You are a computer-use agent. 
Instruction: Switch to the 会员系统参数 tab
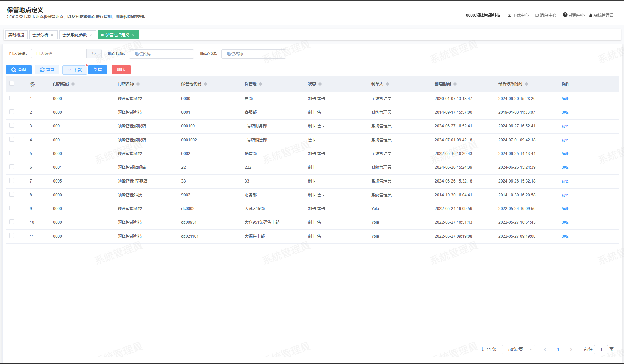coord(74,35)
